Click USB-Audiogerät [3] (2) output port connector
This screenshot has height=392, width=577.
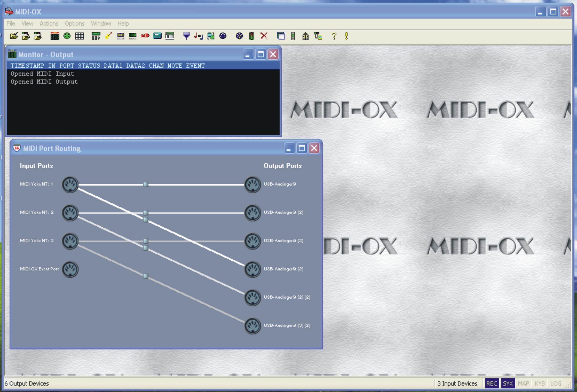click(x=252, y=326)
